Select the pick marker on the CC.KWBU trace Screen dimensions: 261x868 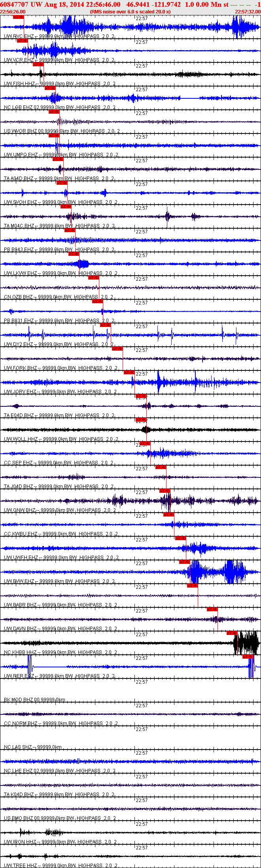pyautogui.click(x=169, y=515)
